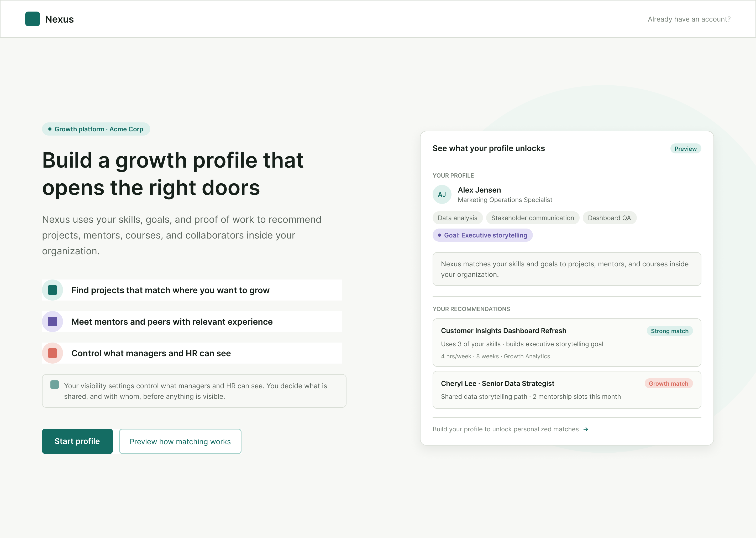
Task: Click the Alex Jensen name
Action: coord(479,190)
